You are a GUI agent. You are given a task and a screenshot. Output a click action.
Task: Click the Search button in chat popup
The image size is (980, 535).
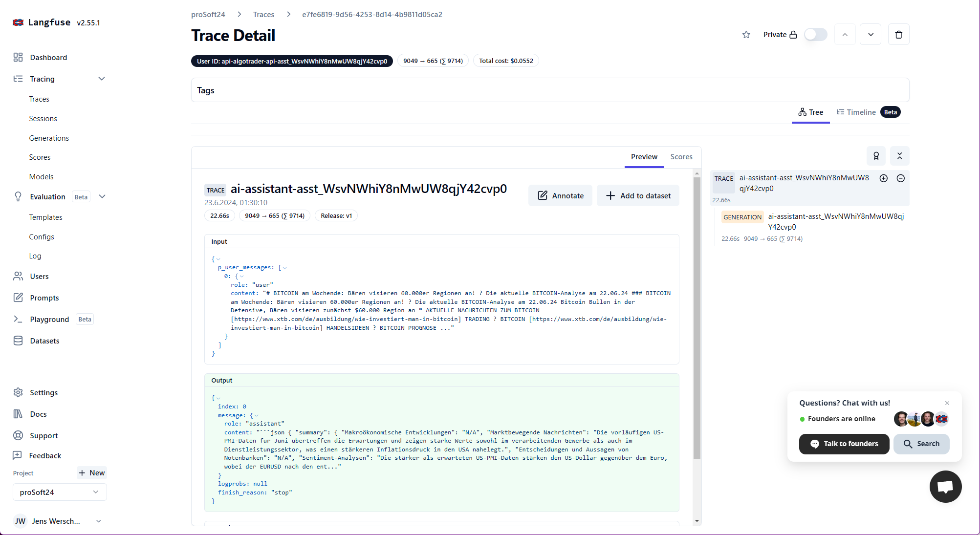pyautogui.click(x=921, y=444)
